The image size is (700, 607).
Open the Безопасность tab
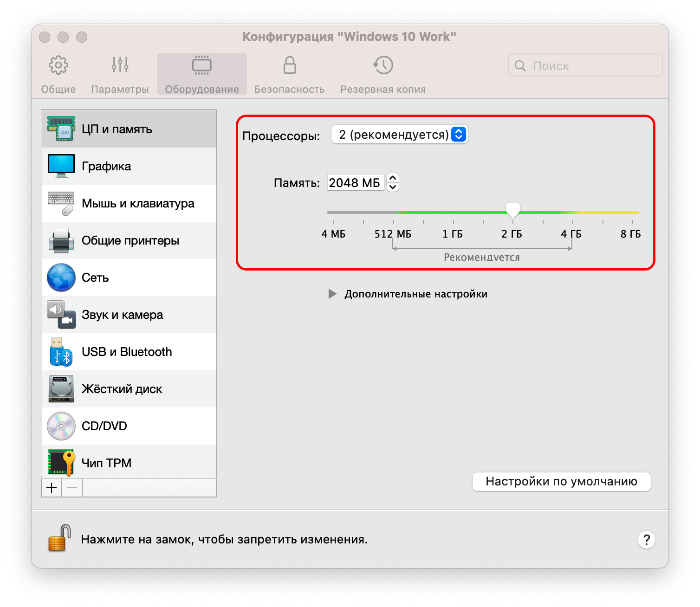point(289,73)
